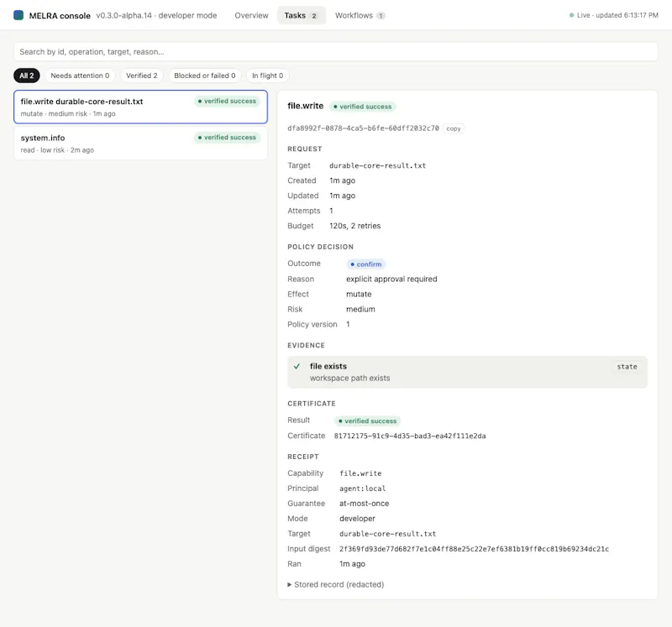The image size is (672, 627).
Task: Select the All 2 filter
Action: coord(27,76)
